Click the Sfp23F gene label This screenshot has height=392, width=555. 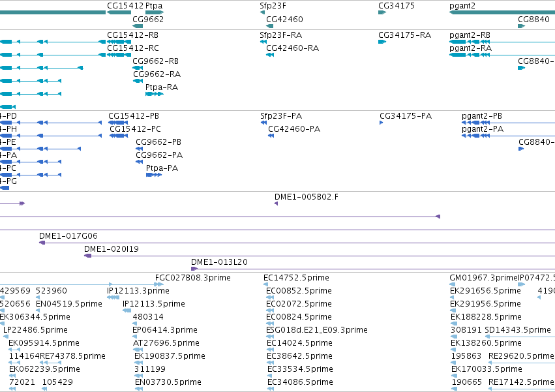273,6
